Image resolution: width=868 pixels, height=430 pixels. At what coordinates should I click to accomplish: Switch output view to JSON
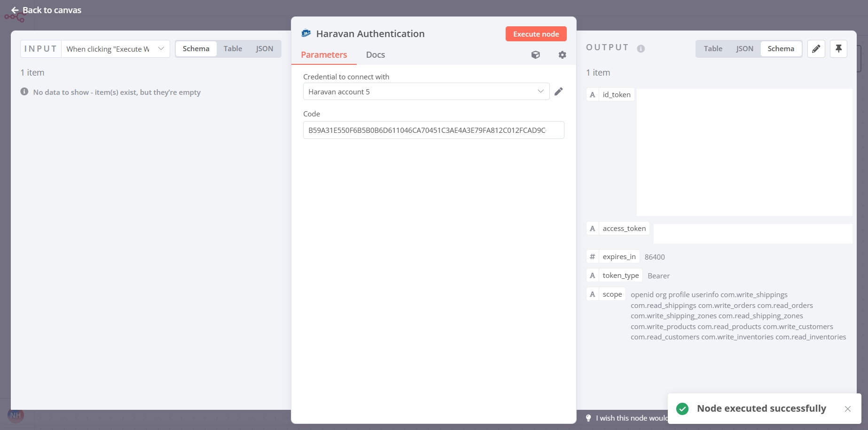[x=744, y=49]
